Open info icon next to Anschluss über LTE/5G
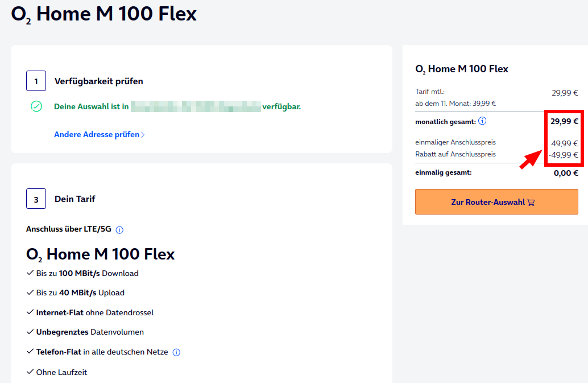Image resolution: width=588 pixels, height=383 pixels. coord(119,230)
